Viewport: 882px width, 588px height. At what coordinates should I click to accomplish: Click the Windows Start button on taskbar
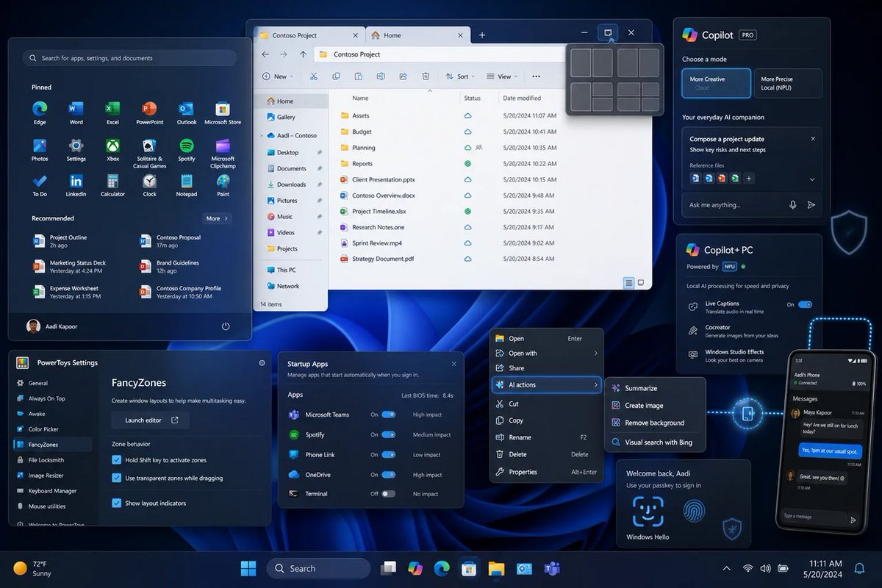(x=248, y=568)
